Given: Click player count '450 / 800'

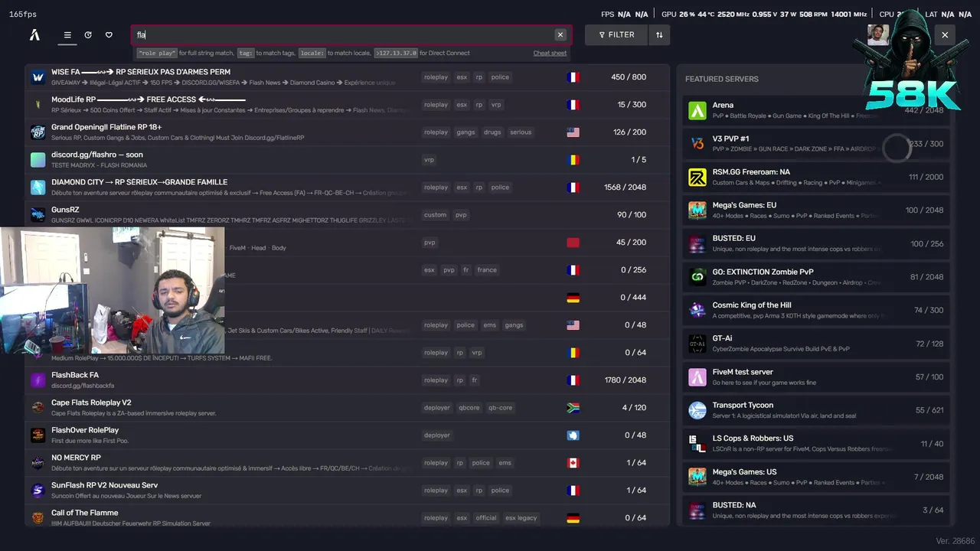Looking at the screenshot, I should (629, 77).
